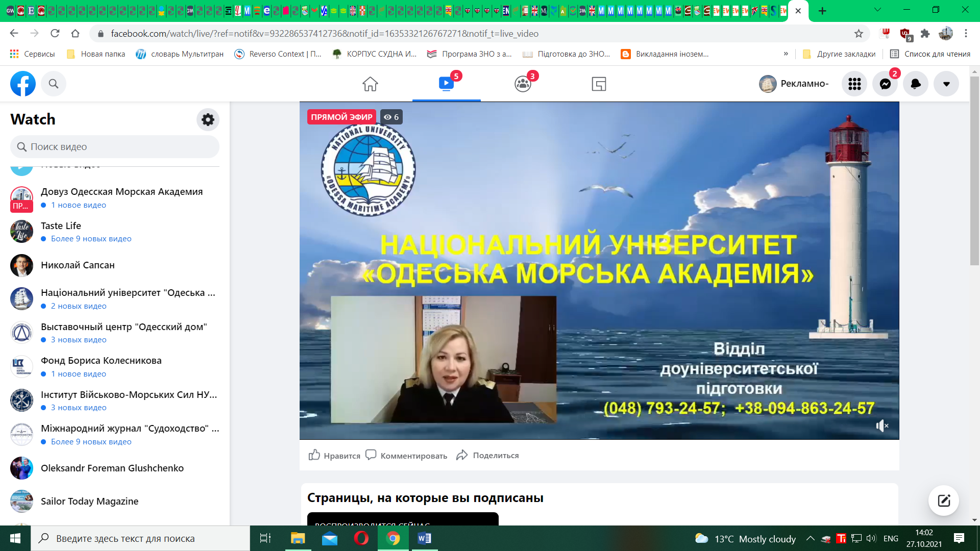Open the Програма ЗНО bookmark
Image resolution: width=980 pixels, height=551 pixels.
(470, 54)
